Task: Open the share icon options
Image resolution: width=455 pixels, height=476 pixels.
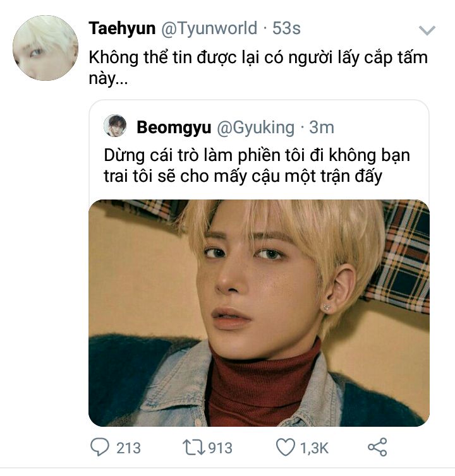Action: [377, 447]
